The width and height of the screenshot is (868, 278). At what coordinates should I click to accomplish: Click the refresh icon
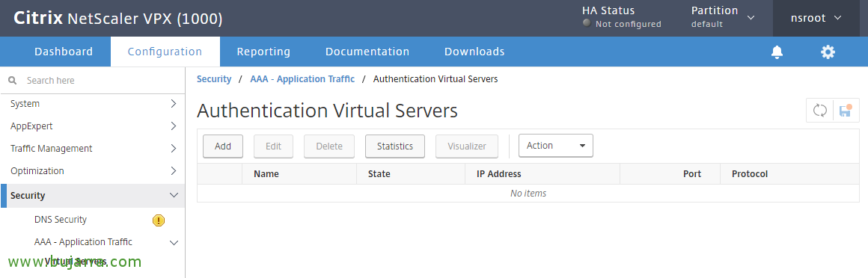820,110
